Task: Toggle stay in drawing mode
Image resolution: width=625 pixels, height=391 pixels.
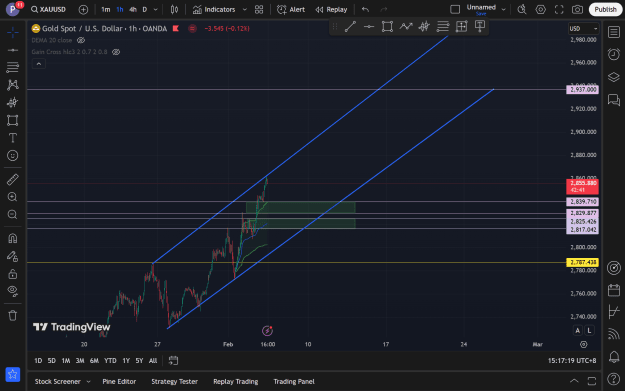Action: 12,256
